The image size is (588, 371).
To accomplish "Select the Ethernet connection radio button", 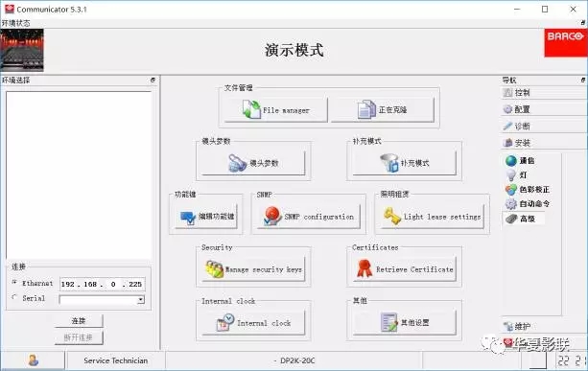I will coord(14,282).
